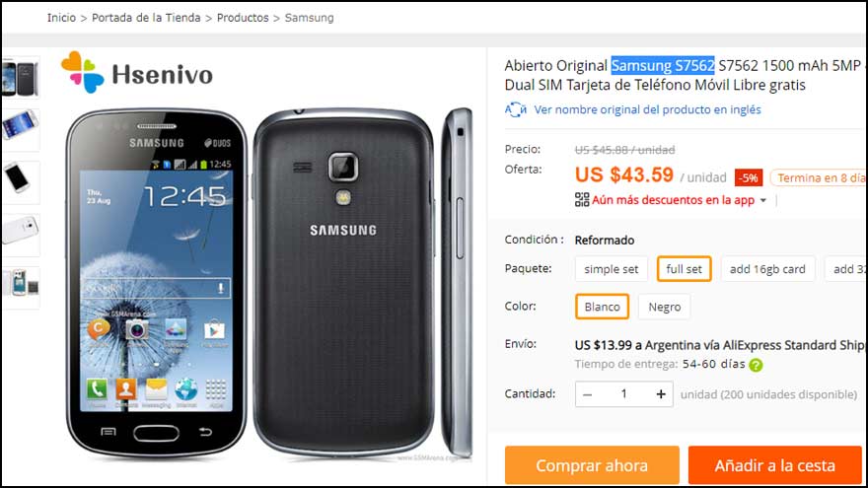The width and height of the screenshot is (868, 488).
Task: Click the QR code icon for app discounts
Action: tap(582, 200)
